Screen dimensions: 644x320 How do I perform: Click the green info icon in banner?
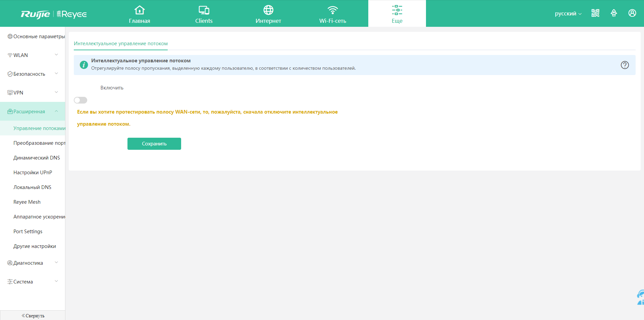pyautogui.click(x=84, y=65)
